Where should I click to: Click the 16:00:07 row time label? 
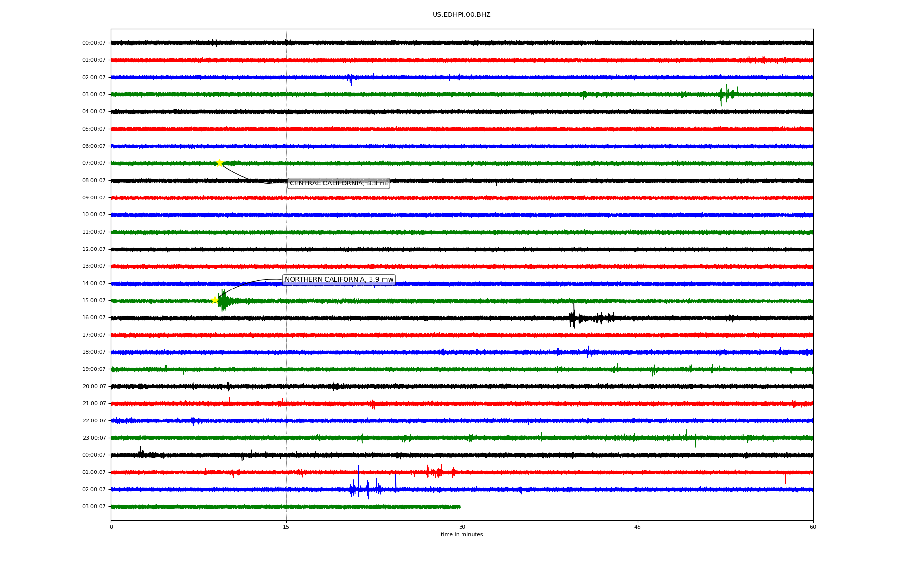(x=94, y=318)
